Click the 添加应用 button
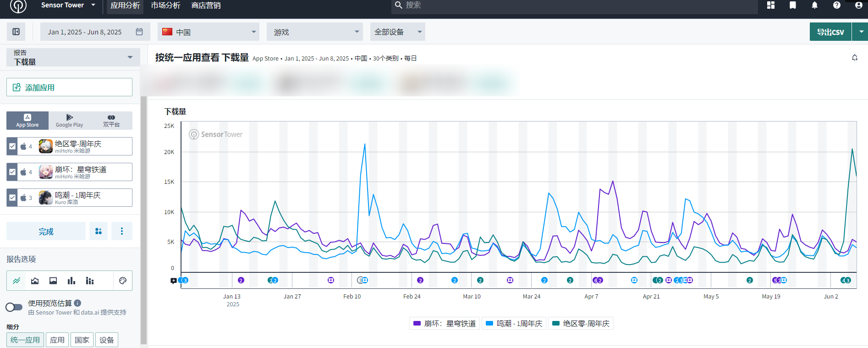This screenshot has width=868, height=348. [x=69, y=87]
